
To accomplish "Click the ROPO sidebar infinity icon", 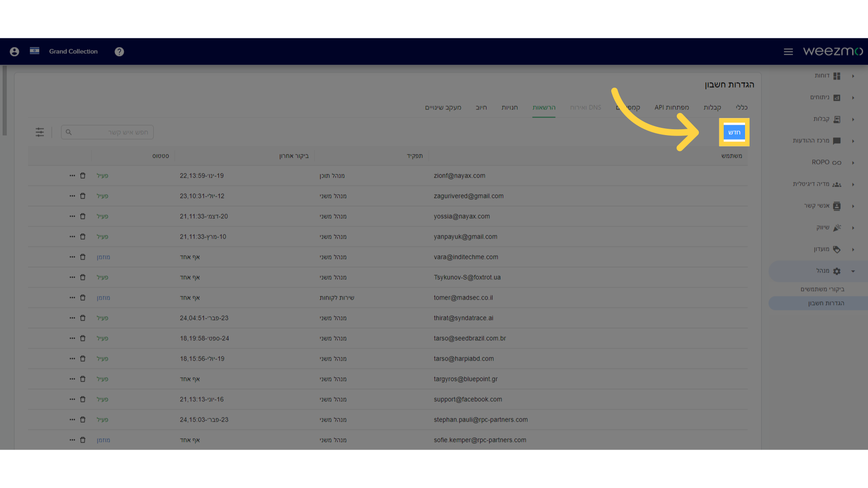I will (x=837, y=163).
